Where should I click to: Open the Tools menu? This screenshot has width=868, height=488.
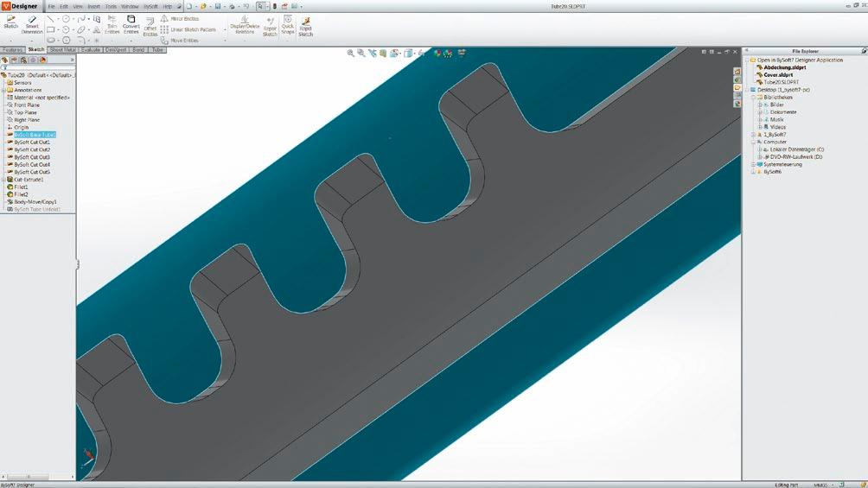111,7
